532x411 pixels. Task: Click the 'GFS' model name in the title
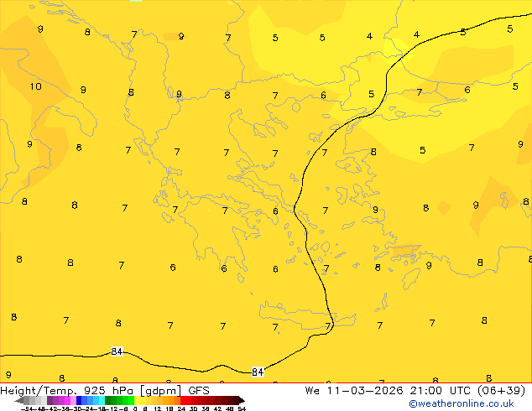[199, 391]
